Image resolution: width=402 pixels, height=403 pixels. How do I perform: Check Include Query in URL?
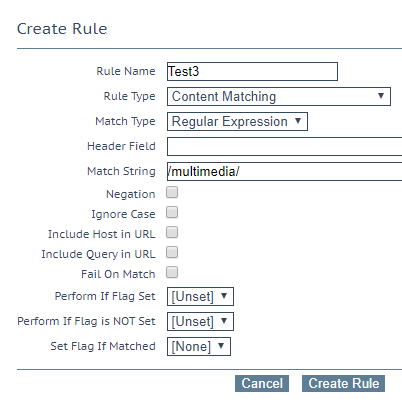(172, 252)
